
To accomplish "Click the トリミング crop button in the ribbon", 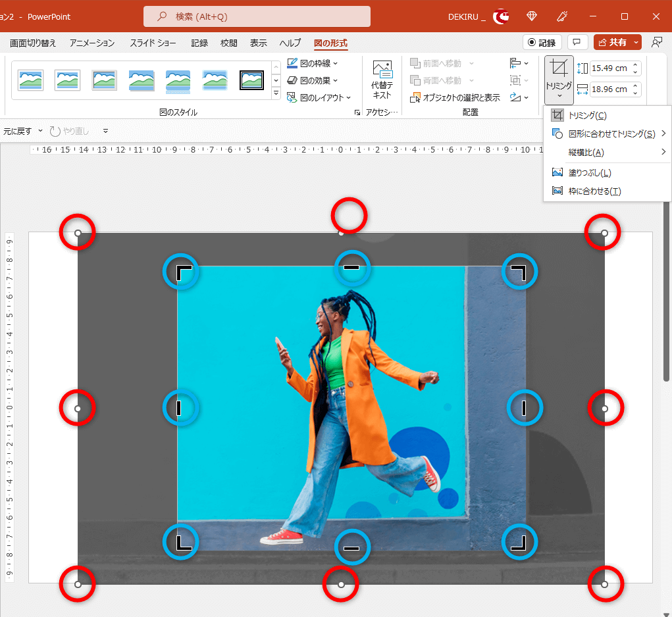I will tap(558, 68).
